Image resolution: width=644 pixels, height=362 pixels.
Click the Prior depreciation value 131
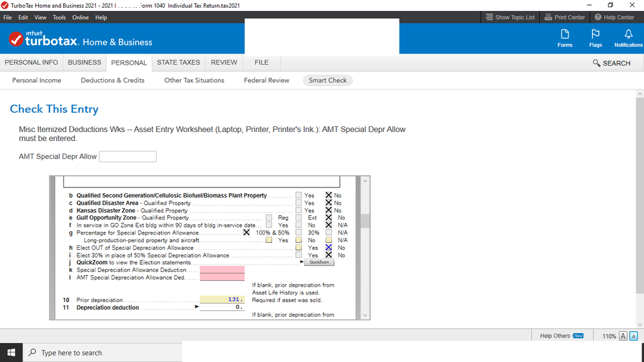(222, 300)
